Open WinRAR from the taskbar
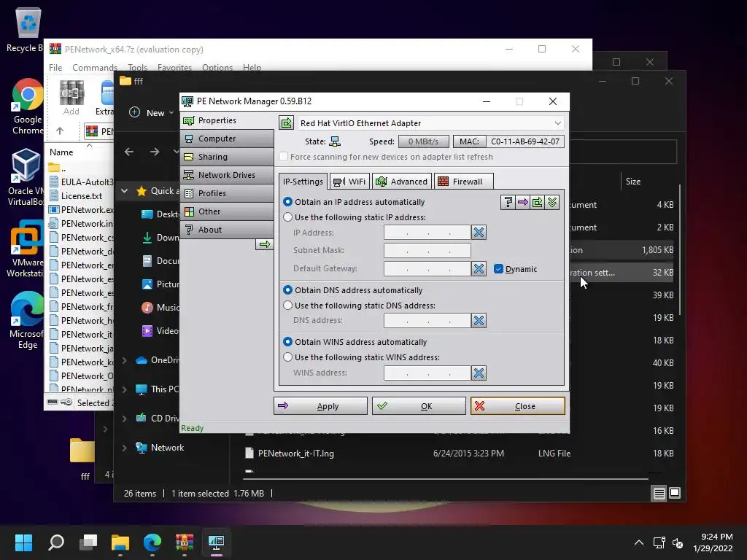The width and height of the screenshot is (747, 560). 185,542
